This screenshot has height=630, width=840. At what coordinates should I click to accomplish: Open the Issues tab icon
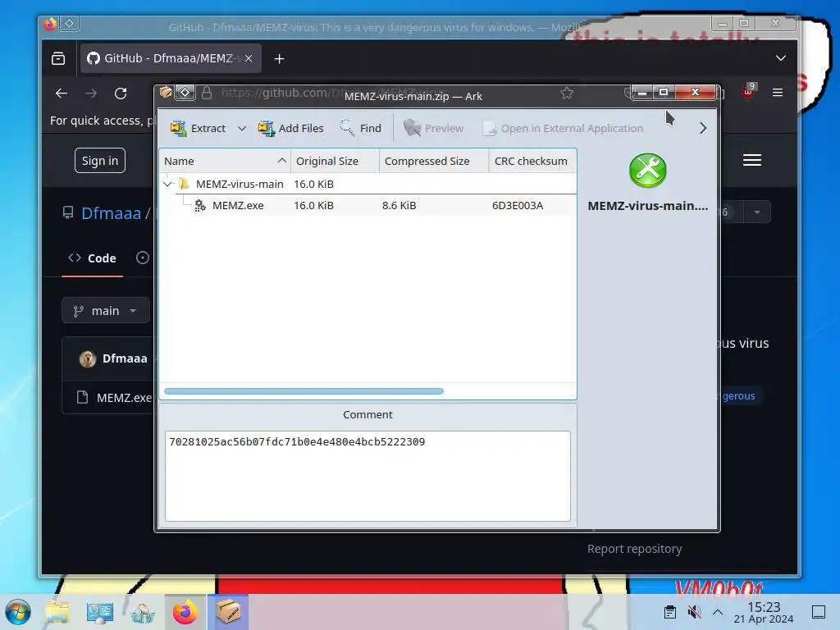click(x=143, y=258)
